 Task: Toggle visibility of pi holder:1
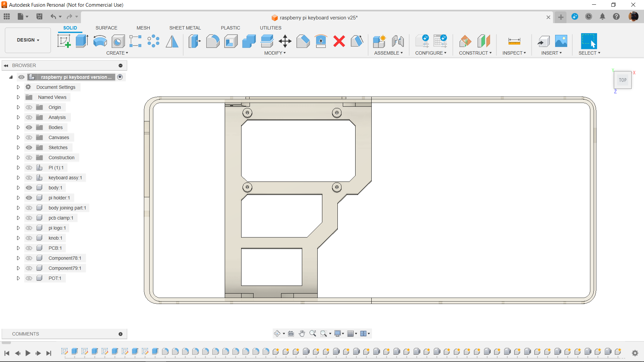[x=28, y=197]
